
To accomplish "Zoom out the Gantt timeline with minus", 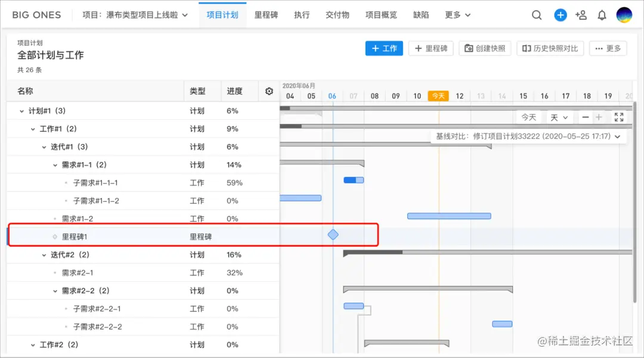I will point(586,117).
